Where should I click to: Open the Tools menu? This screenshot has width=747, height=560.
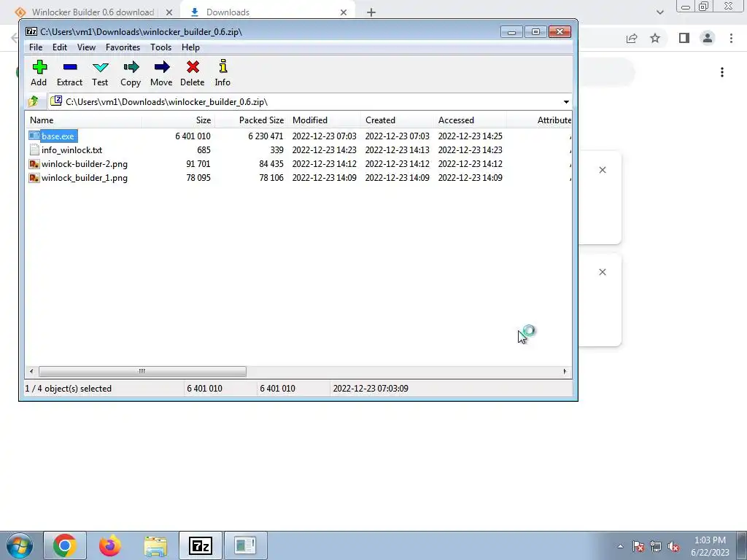click(160, 47)
